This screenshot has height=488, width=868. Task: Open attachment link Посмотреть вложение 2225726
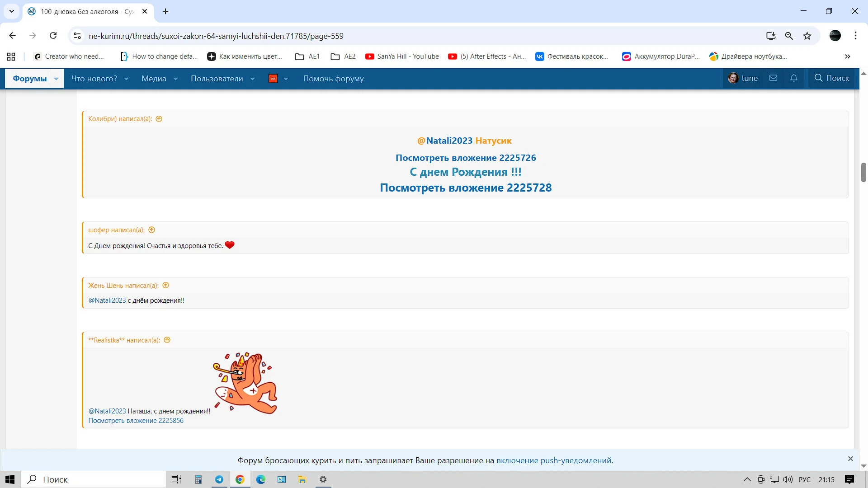point(466,157)
